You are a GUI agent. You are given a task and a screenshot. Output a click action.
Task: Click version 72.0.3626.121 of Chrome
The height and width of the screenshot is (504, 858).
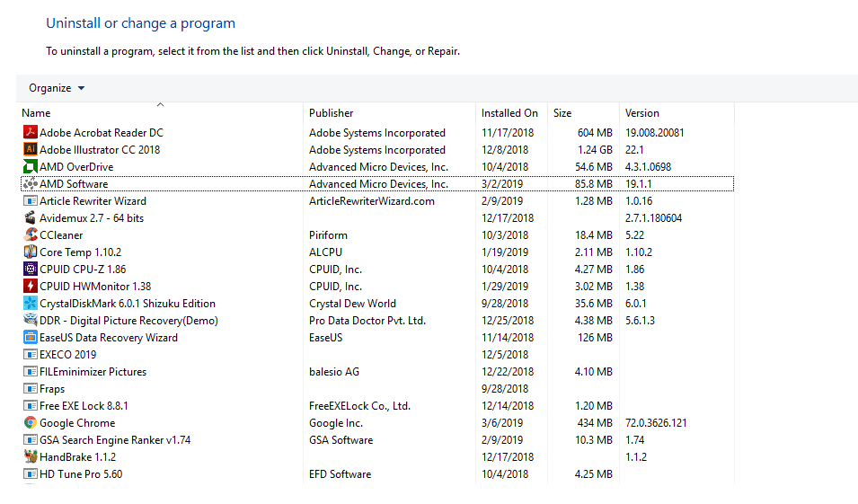[656, 422]
